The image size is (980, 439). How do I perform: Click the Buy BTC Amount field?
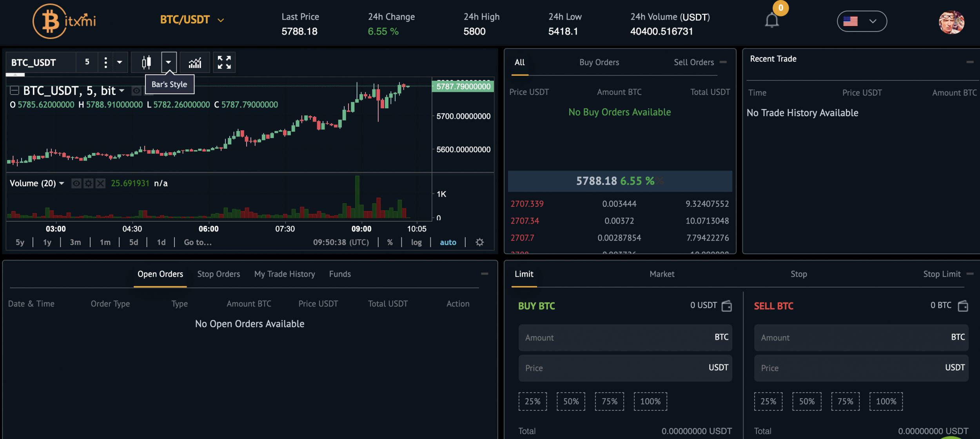tap(625, 337)
